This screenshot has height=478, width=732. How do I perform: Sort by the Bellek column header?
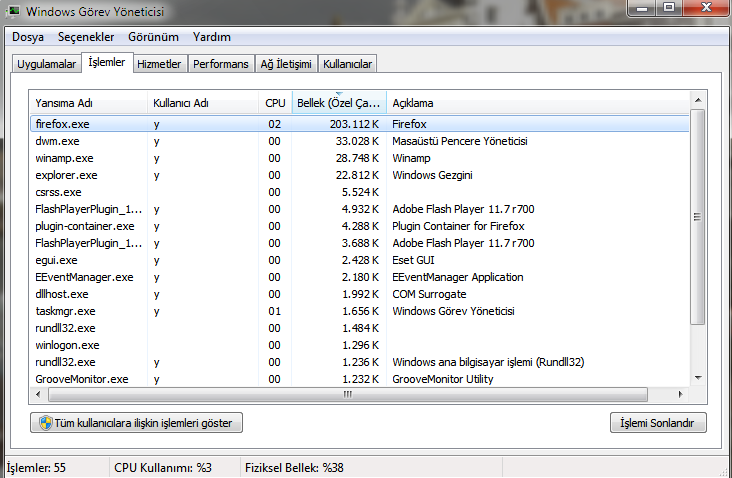pyautogui.click(x=339, y=103)
